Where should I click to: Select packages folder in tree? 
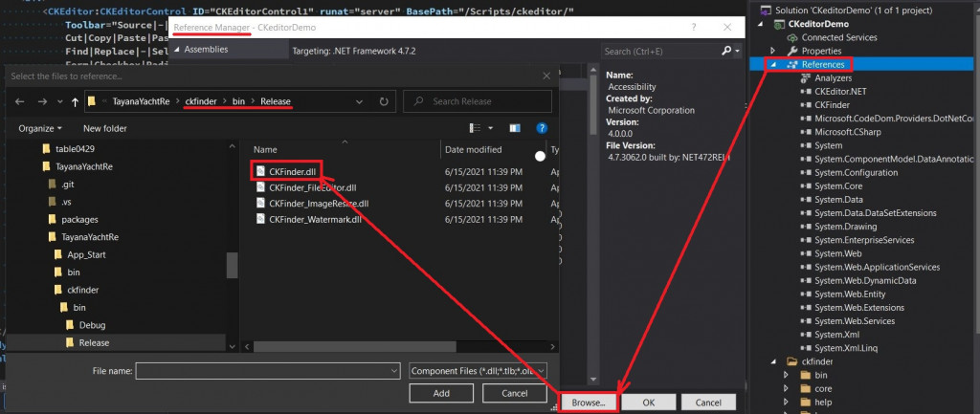(79, 219)
